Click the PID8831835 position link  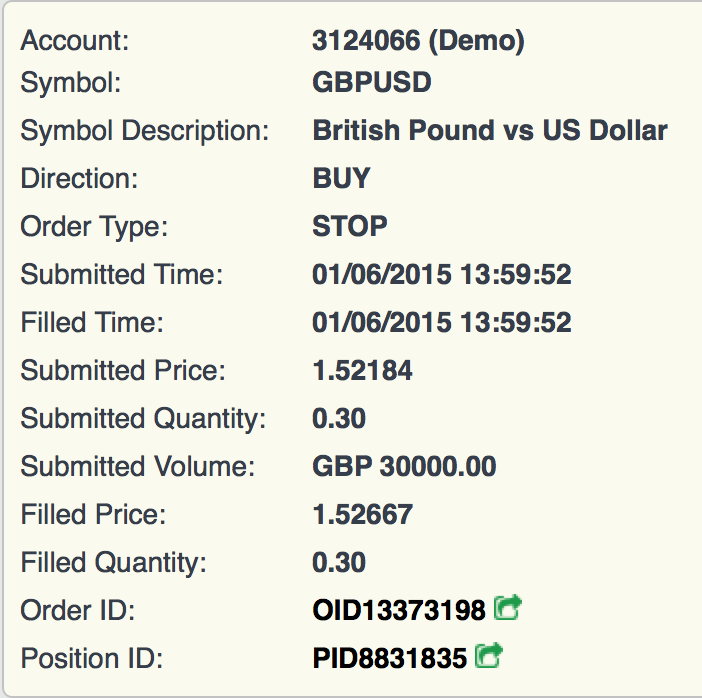[x=390, y=658]
